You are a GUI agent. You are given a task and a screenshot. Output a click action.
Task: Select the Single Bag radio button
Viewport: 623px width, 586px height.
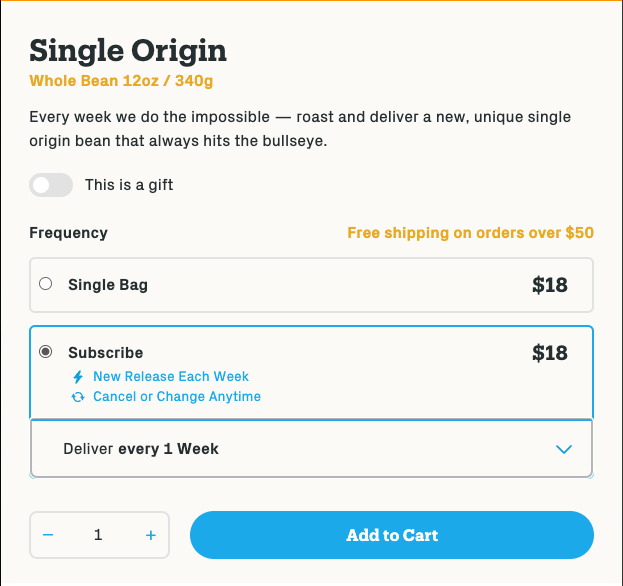45,284
